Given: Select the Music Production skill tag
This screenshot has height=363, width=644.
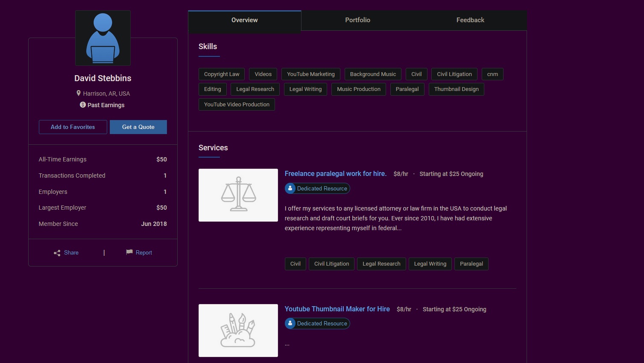Looking at the screenshot, I should [x=359, y=89].
